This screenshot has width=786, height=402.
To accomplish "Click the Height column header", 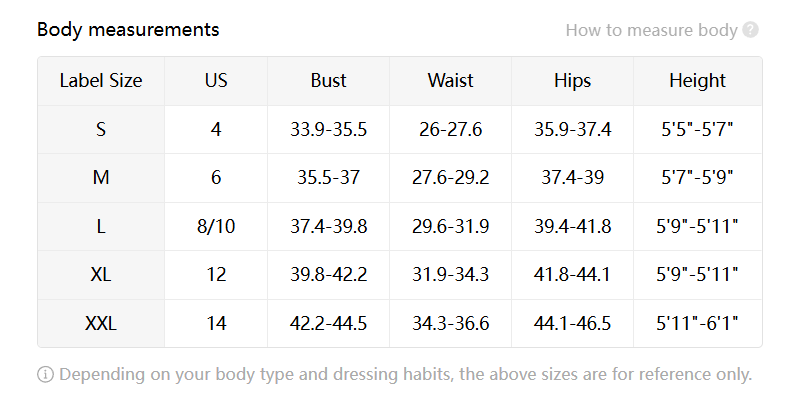I will click(x=697, y=81).
